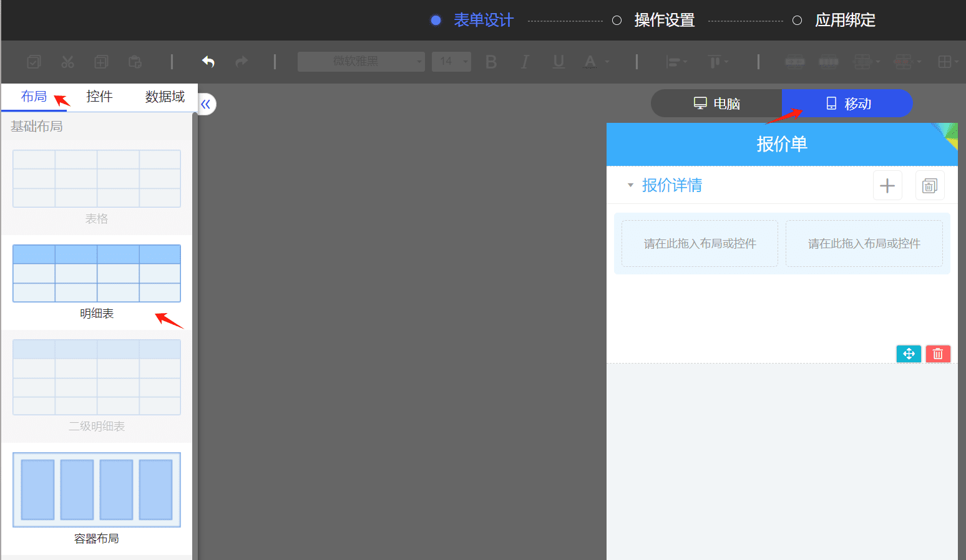The width and height of the screenshot is (966, 560).
Task: Open the font color dropdown arrow
Action: [607, 62]
